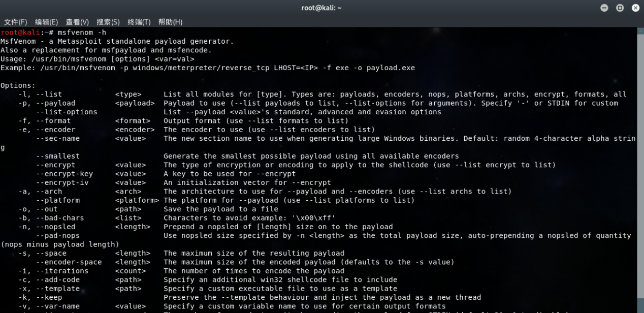Open the 查看(V) menu
This screenshot has width=644, height=313.
pyautogui.click(x=77, y=22)
